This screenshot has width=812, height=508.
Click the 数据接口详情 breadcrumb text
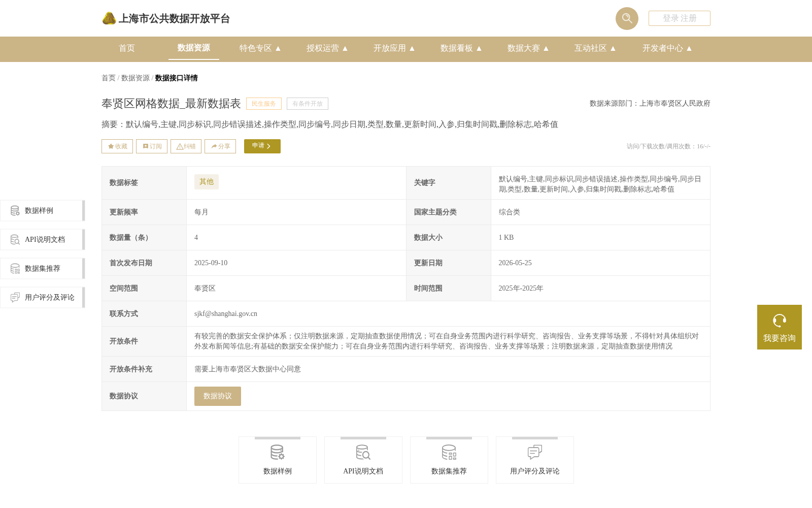[x=177, y=78]
